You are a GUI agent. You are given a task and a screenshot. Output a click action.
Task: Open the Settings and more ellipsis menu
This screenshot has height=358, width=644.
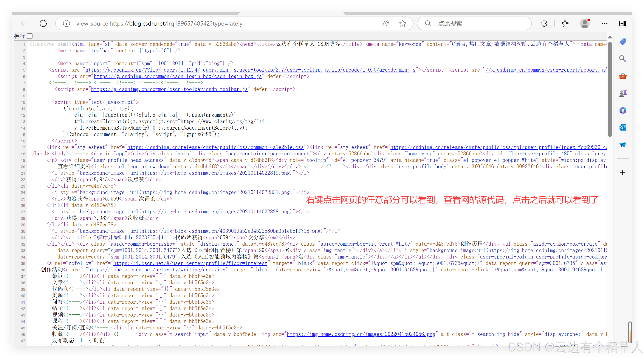tap(604, 23)
